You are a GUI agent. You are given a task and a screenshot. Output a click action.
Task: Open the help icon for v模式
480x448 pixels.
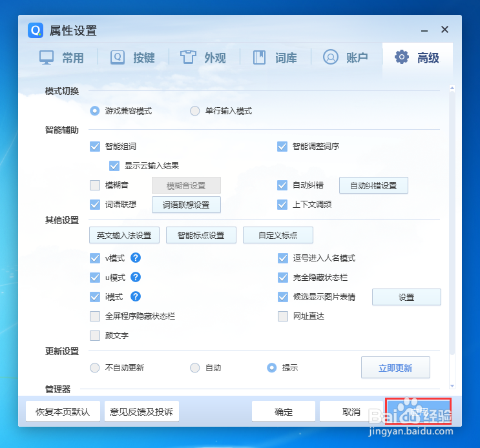[x=136, y=258]
